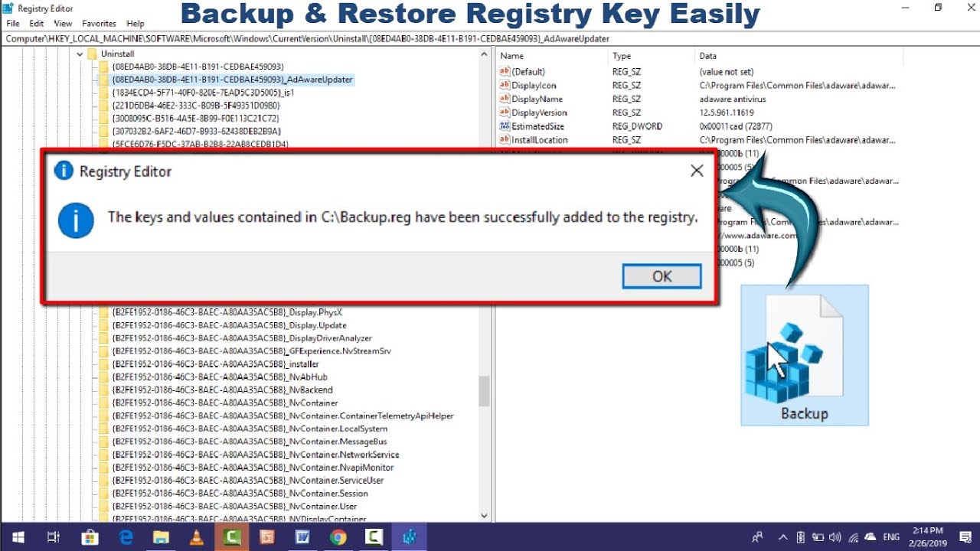
Task: Click folder icon of {1834ECD4...}_is1 key
Action: point(104,93)
